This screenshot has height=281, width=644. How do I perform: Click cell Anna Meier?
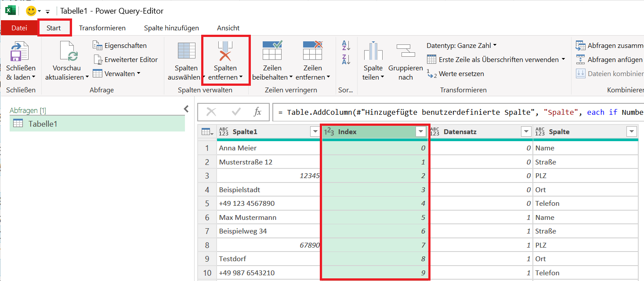269,148
